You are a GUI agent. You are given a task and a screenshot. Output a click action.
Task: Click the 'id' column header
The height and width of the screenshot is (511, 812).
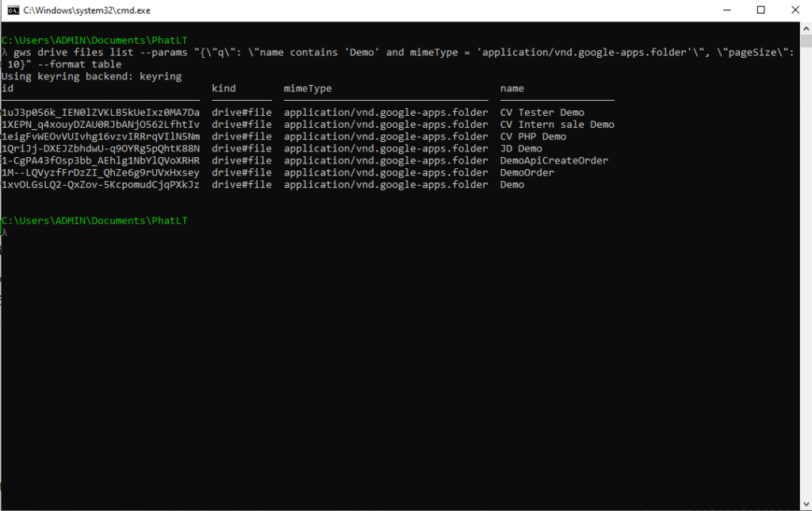(x=8, y=89)
